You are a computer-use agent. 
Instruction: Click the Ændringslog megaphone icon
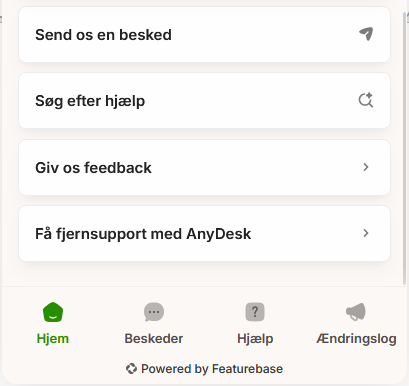click(x=356, y=312)
